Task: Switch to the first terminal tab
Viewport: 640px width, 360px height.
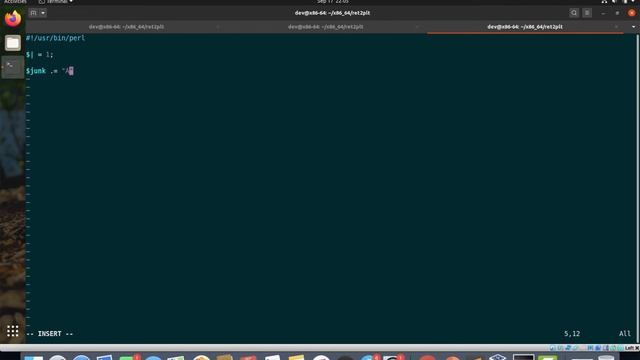Action: (x=126, y=27)
